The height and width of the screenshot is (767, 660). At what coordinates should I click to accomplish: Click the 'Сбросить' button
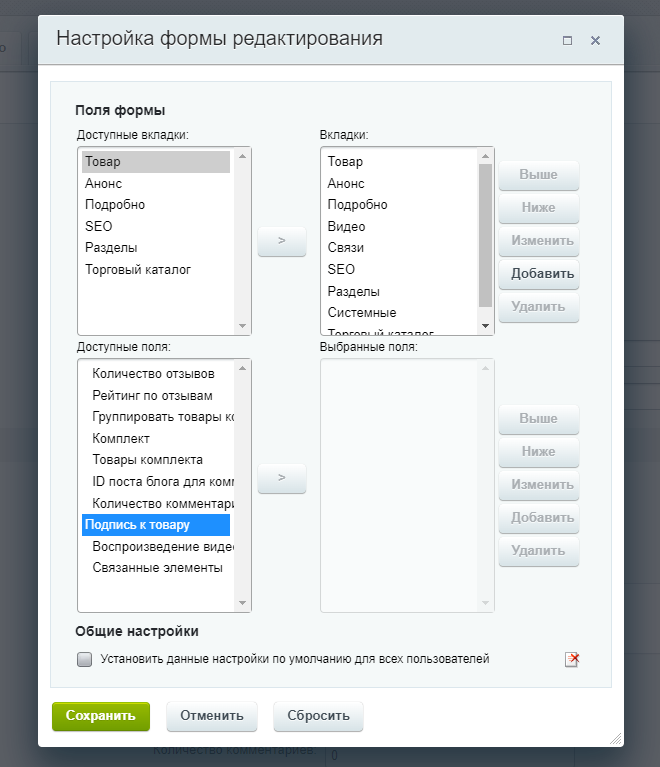[318, 716]
